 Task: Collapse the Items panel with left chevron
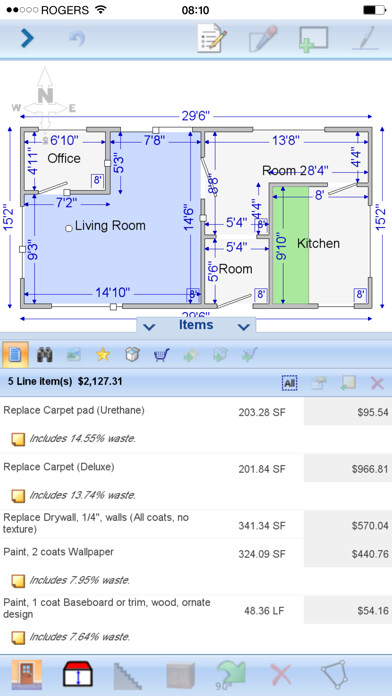(x=149, y=327)
